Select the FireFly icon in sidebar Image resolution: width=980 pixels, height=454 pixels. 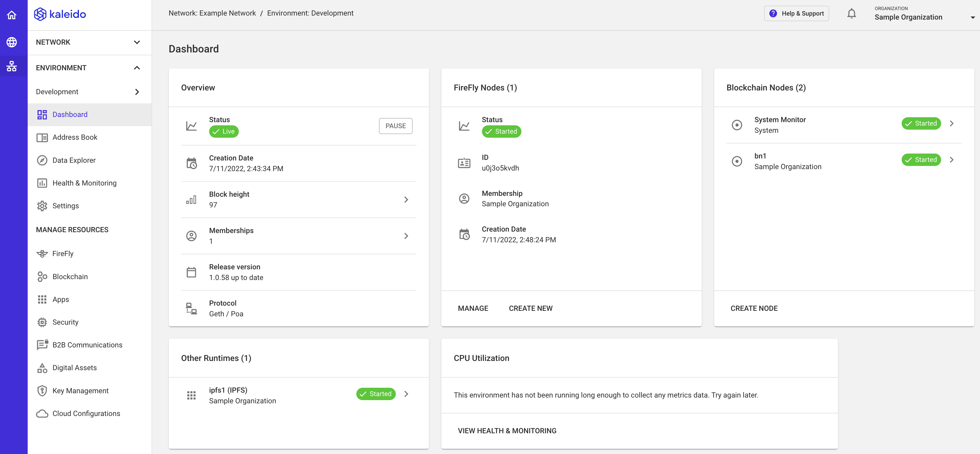[x=42, y=254]
